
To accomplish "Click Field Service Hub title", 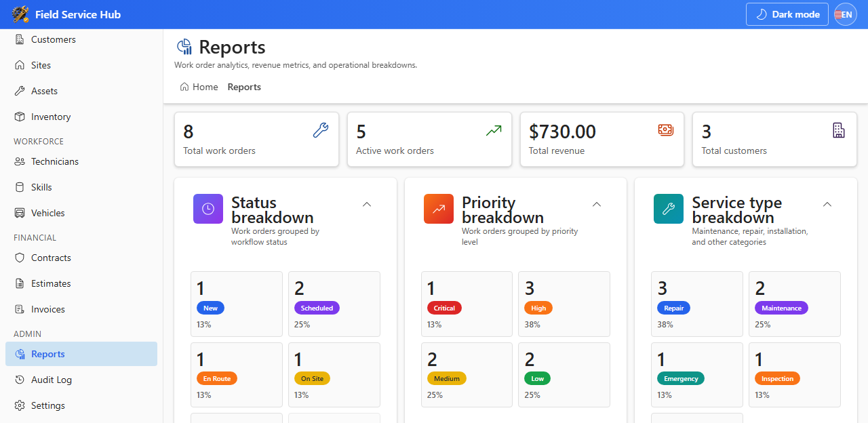I will 78,14.
